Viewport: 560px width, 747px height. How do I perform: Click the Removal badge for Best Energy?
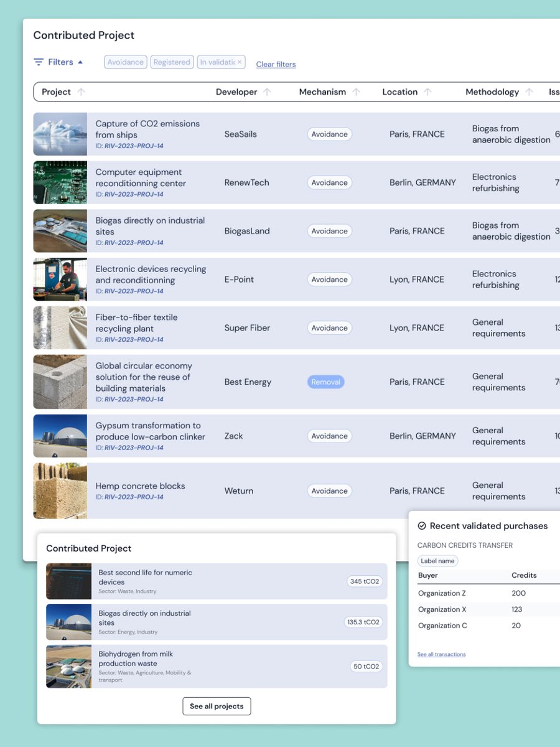(326, 382)
